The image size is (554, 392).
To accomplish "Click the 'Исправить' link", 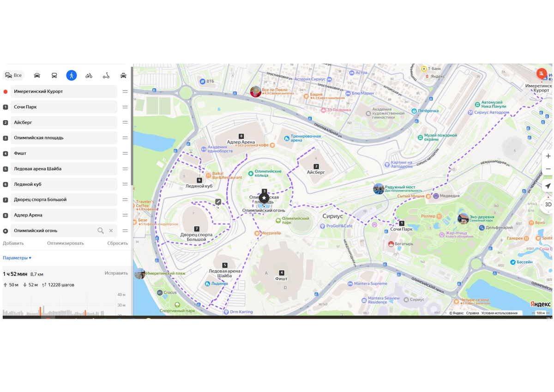I will 116,273.
